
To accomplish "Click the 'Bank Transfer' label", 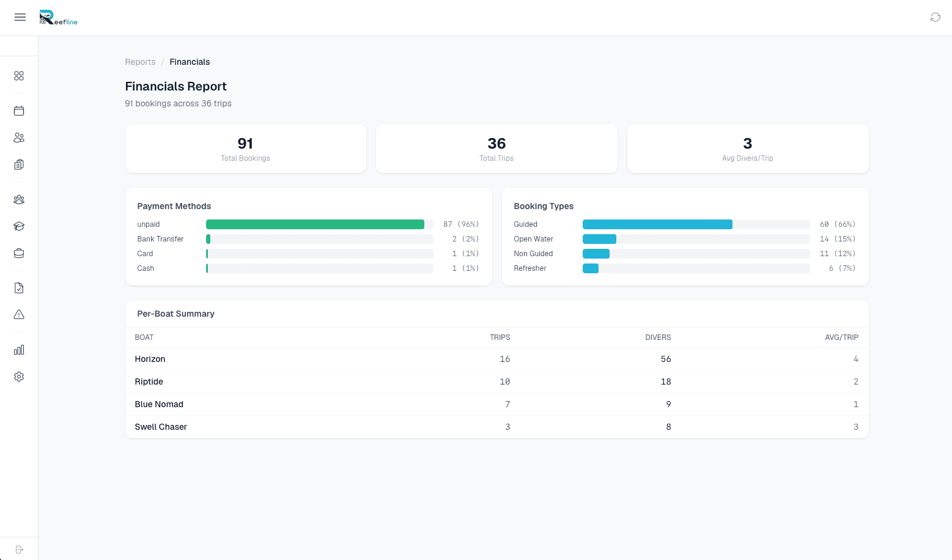I will tap(160, 239).
